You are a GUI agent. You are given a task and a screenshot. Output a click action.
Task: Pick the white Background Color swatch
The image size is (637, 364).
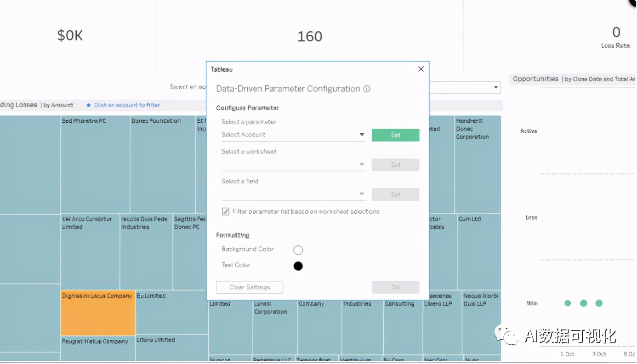click(298, 250)
